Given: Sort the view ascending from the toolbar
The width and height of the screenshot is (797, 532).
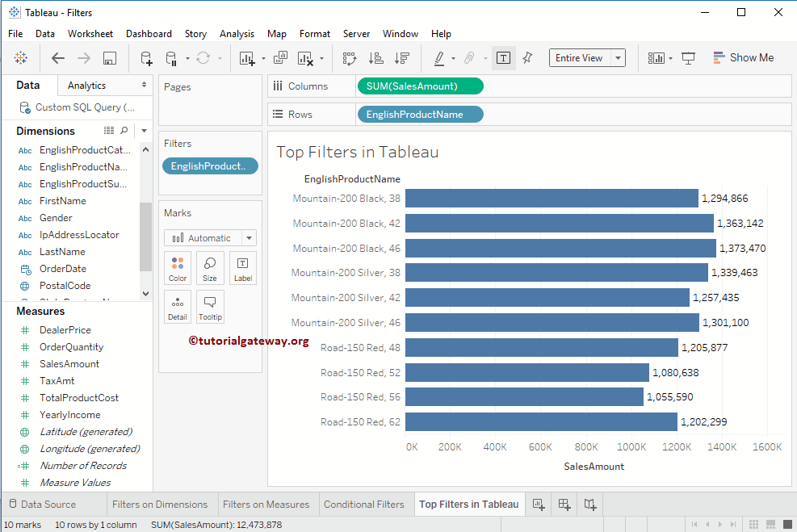Looking at the screenshot, I should [x=375, y=58].
